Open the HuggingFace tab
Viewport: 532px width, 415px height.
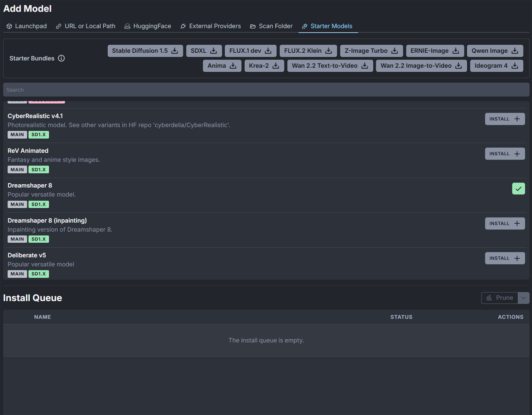pyautogui.click(x=148, y=26)
